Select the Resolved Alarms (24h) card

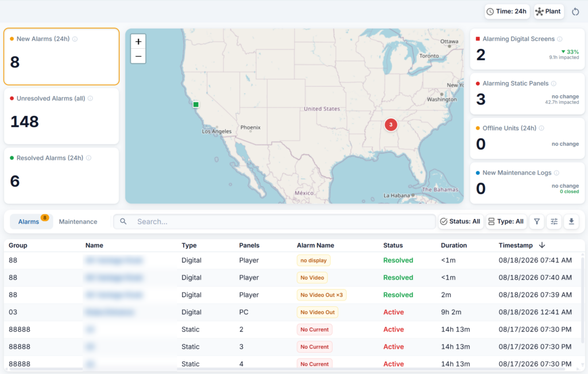click(x=61, y=176)
